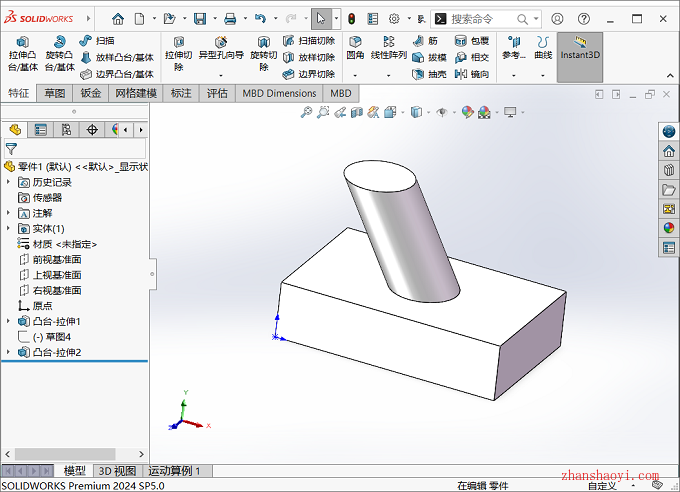Switch to the 草图 sketch ribbon tab

(54, 93)
